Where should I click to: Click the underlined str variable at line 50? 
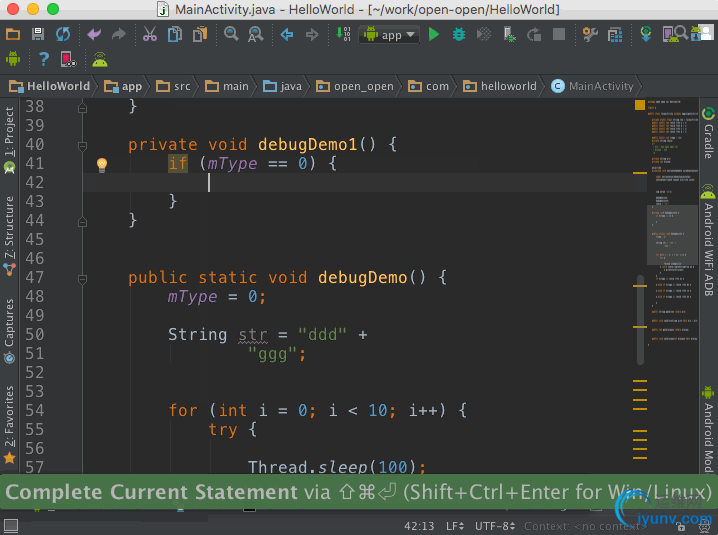point(253,335)
